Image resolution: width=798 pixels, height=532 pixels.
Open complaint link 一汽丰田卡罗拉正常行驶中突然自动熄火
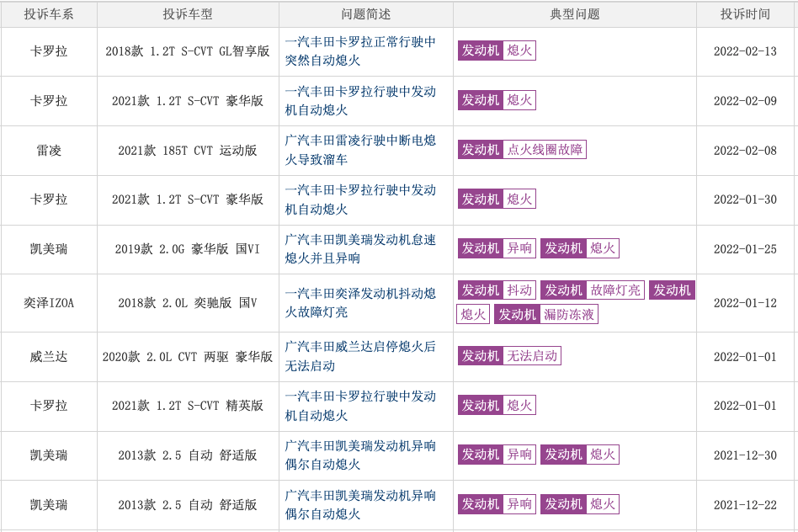tap(360, 51)
